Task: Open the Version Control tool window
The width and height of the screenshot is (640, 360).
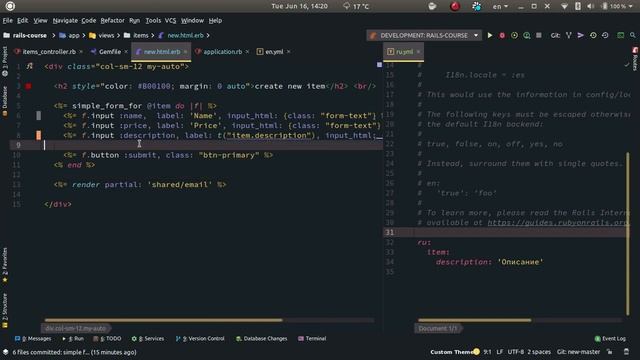Action: [200, 339]
